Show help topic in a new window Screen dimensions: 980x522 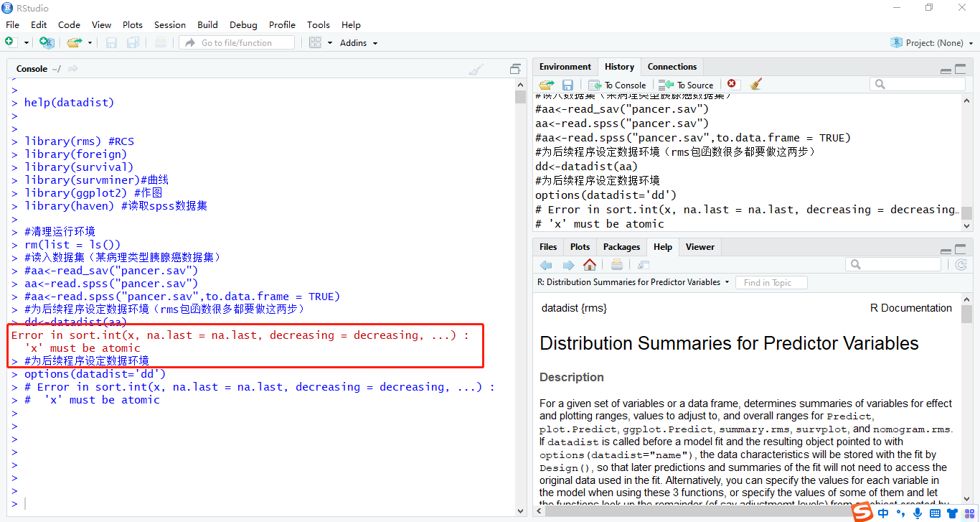(x=642, y=264)
